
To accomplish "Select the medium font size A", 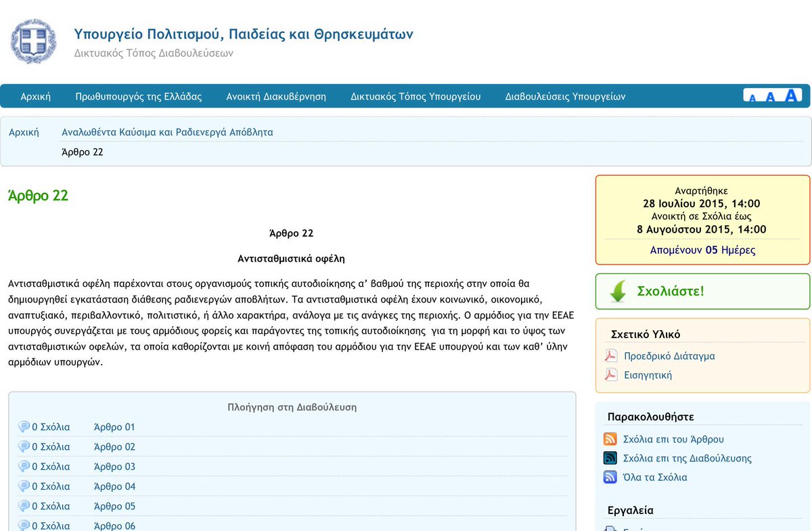I will click(x=770, y=97).
